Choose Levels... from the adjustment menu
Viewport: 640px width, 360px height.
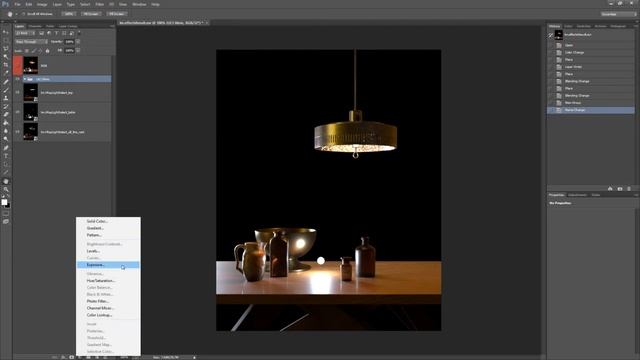pos(108,251)
